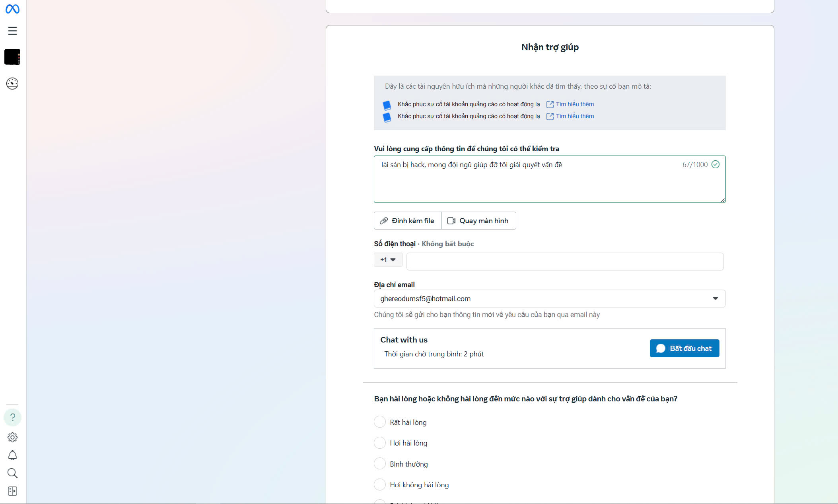Open notifications bell icon
The height and width of the screenshot is (504, 838).
12,455
